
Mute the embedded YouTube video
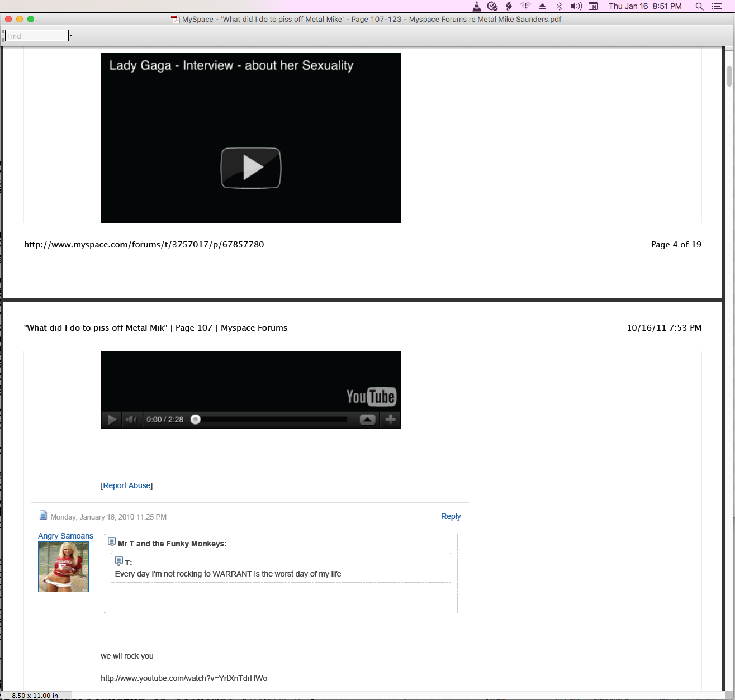click(x=131, y=419)
